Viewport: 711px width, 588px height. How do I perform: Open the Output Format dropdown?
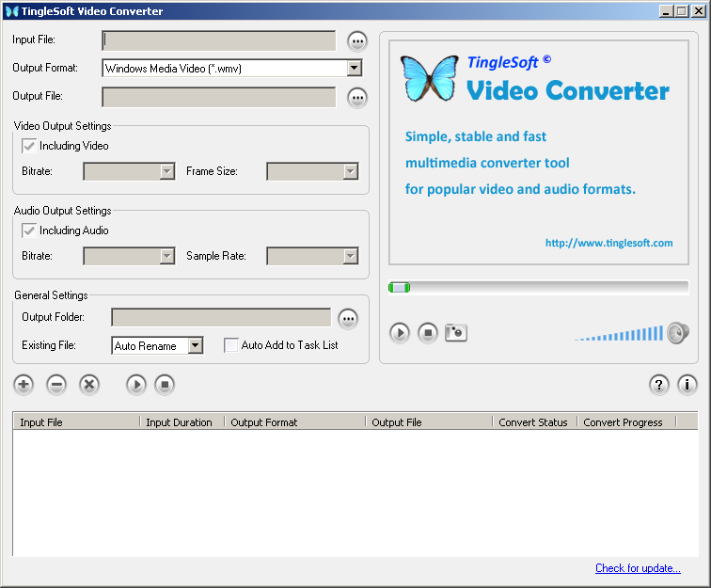click(355, 69)
